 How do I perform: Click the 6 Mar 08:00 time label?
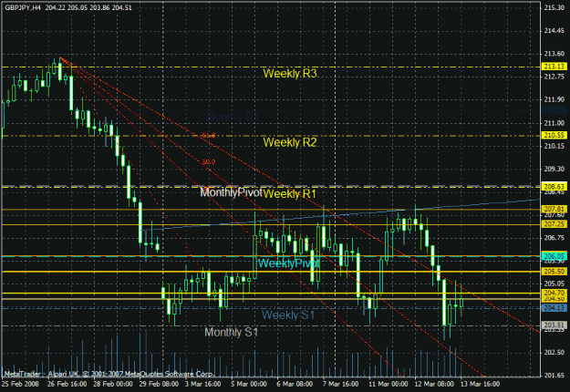click(295, 384)
